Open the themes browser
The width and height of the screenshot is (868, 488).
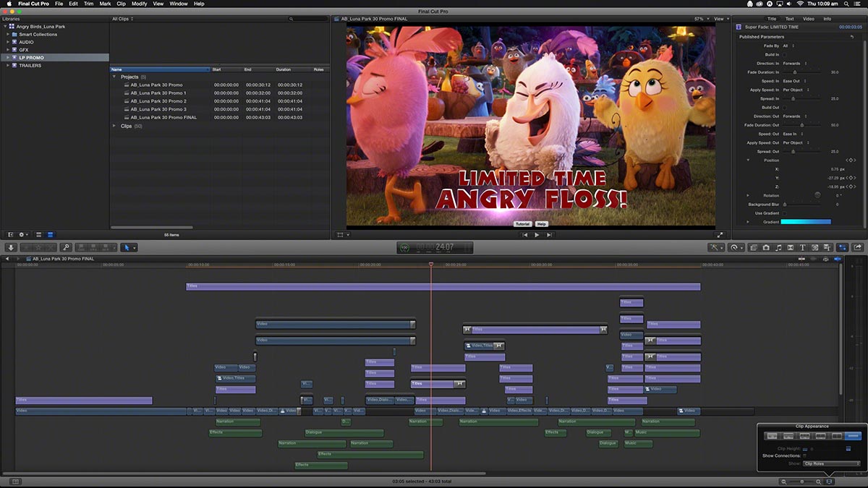coord(827,247)
